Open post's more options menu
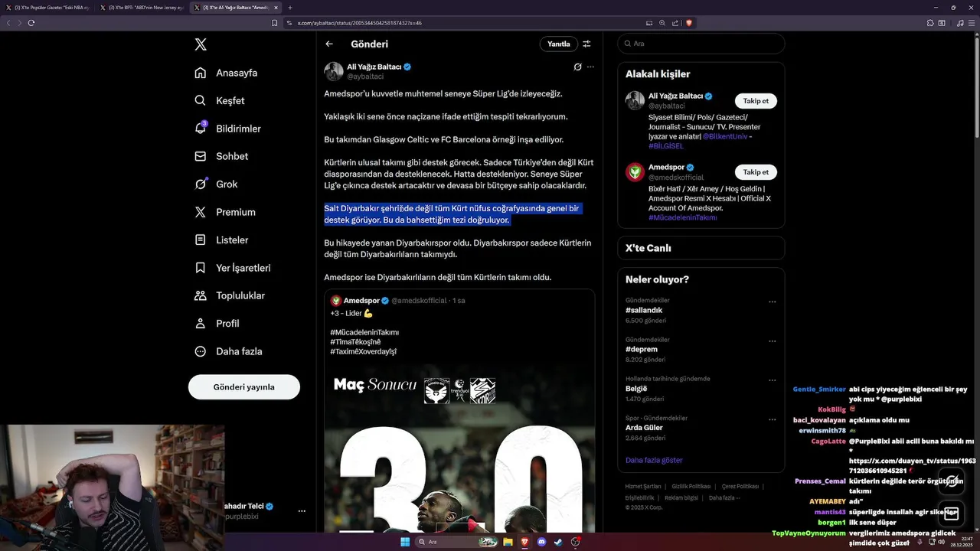This screenshot has height=551, width=980. tap(590, 67)
